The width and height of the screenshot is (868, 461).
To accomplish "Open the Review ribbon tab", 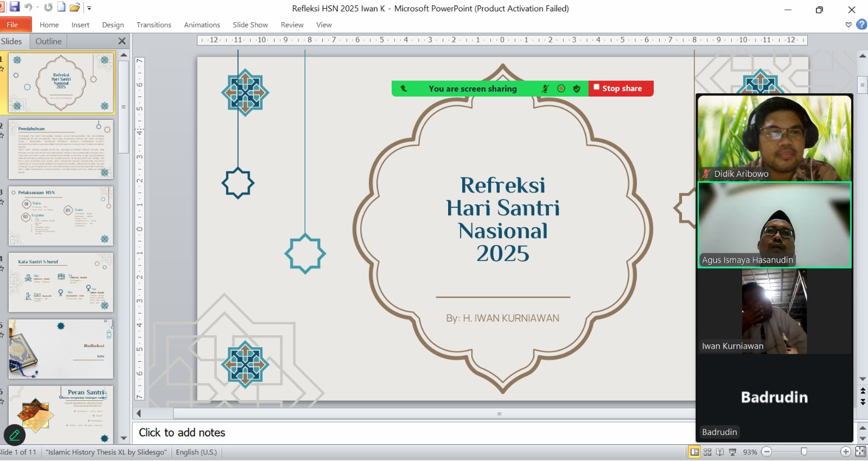I will click(292, 25).
